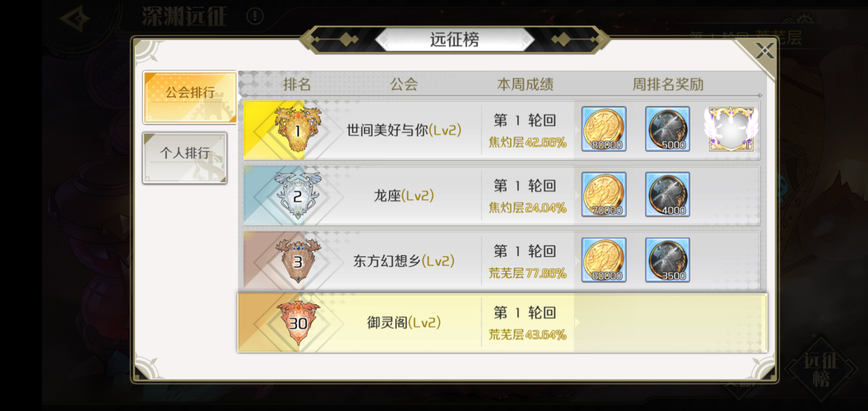This screenshot has height=411, width=868.
Task: Open the winged avatar frame reward
Action: tap(731, 129)
